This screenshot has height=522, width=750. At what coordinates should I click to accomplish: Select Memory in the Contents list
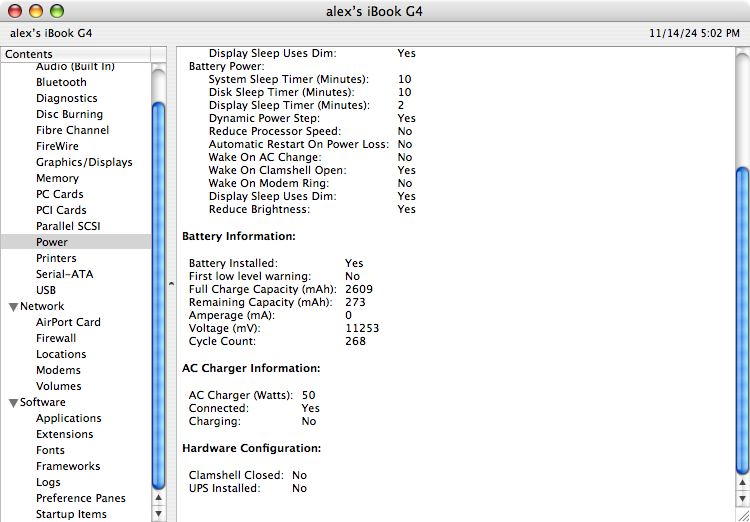click(57, 178)
